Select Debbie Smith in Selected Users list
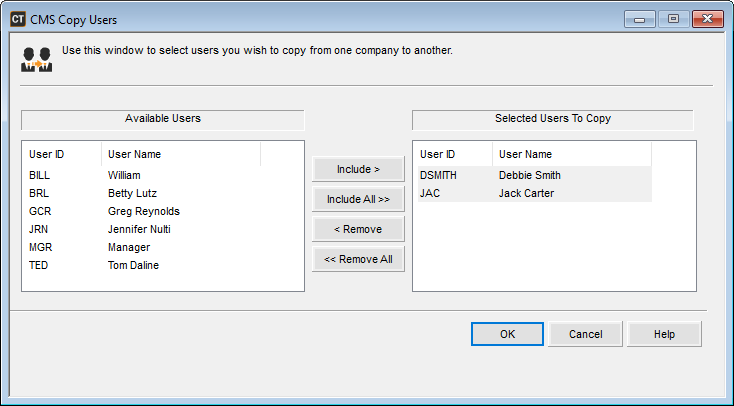The image size is (734, 406). click(529, 175)
